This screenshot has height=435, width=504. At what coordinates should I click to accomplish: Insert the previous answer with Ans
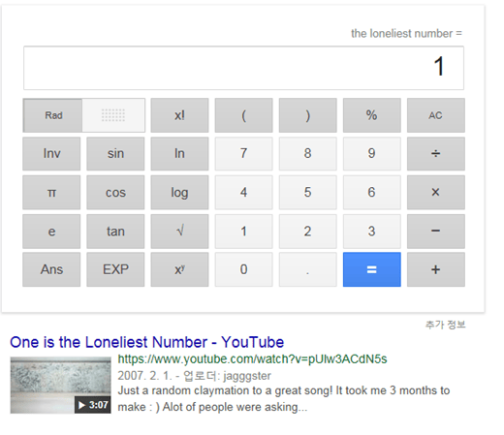51,269
